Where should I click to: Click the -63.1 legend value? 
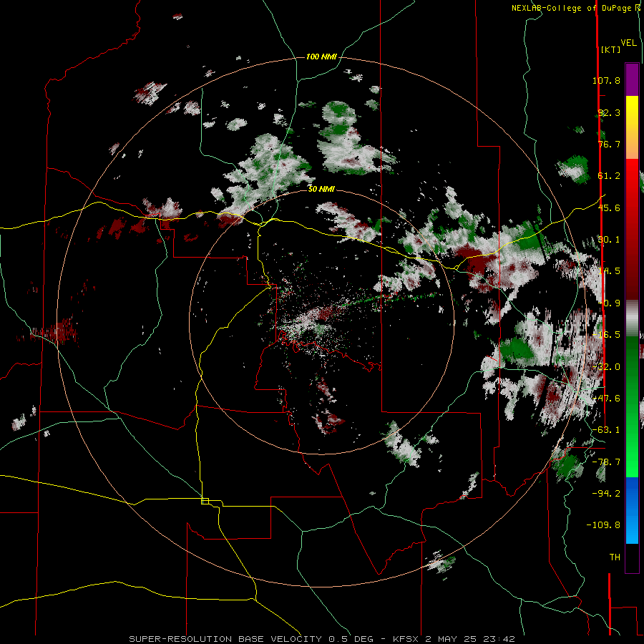click(606, 429)
